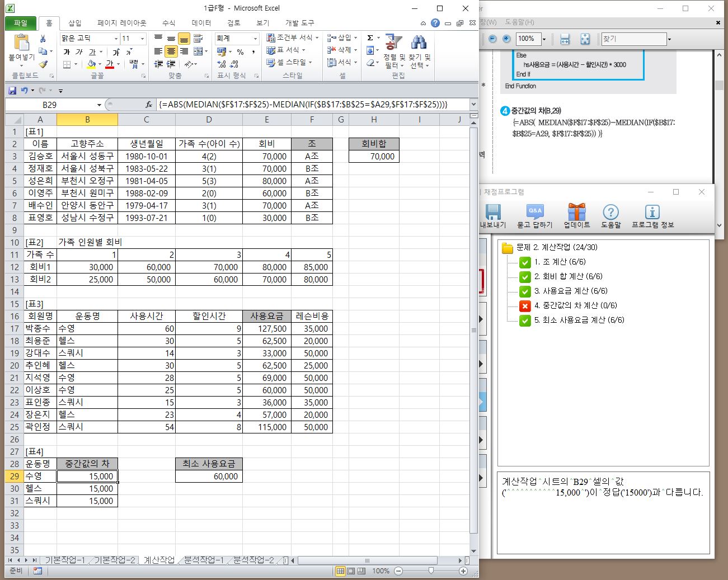Save the workbook from quick access toolbar
Screen dimensions: 728x580
[12, 90]
